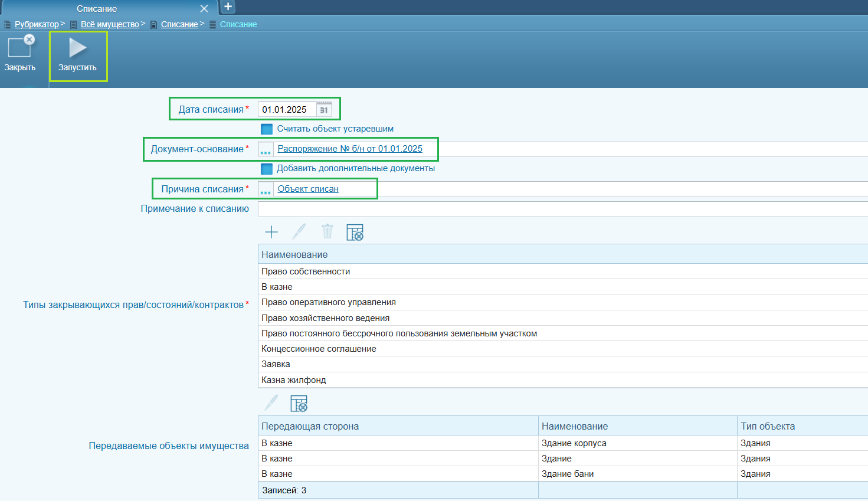The image size is (868, 501).
Task: Edit selected right type with pencil icon
Action: 299,232
